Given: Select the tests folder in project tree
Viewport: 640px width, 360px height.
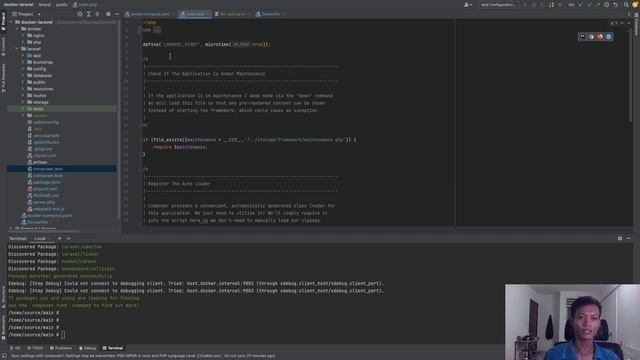Looking at the screenshot, I should click(x=62, y=109).
